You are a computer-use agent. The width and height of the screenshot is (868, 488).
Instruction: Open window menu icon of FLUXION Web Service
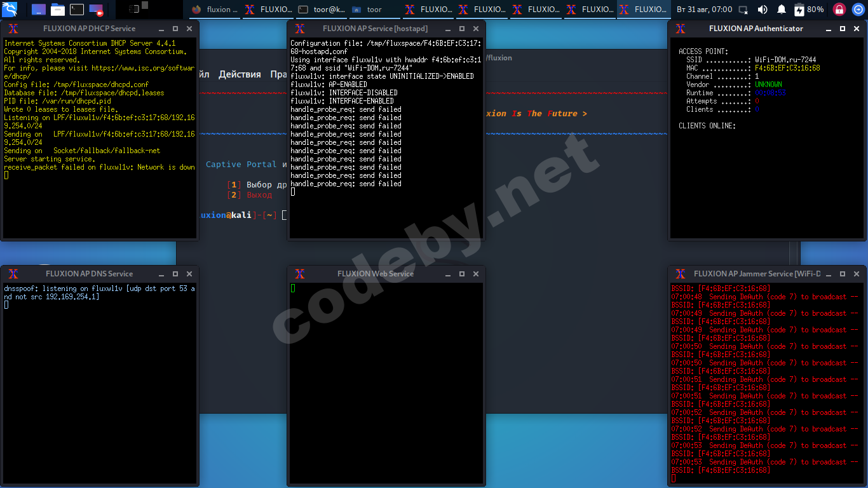point(300,274)
